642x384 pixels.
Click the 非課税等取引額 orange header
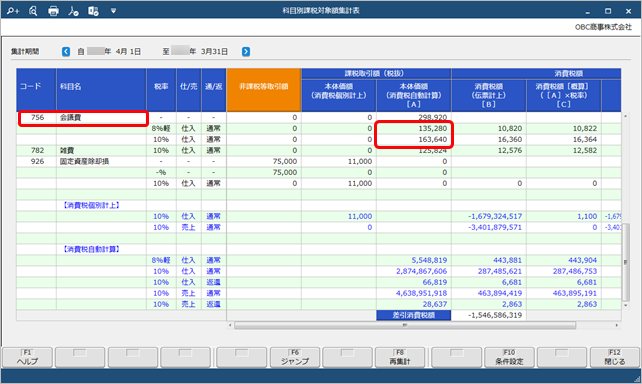tap(264, 90)
